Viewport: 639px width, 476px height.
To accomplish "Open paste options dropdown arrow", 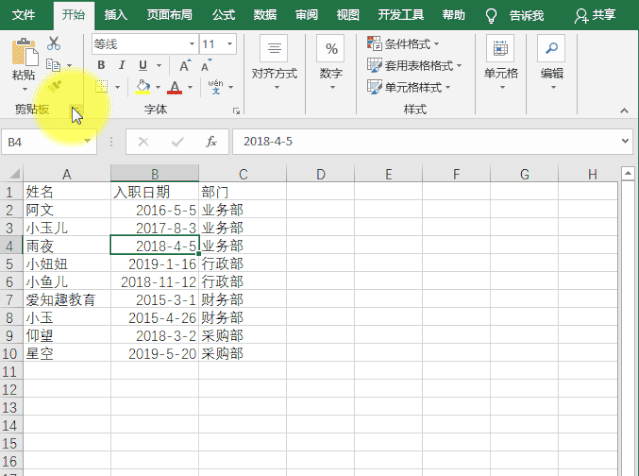I will pyautogui.click(x=24, y=89).
